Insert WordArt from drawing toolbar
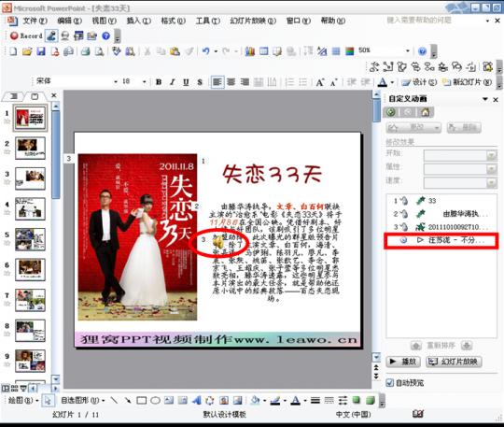 point(196,401)
